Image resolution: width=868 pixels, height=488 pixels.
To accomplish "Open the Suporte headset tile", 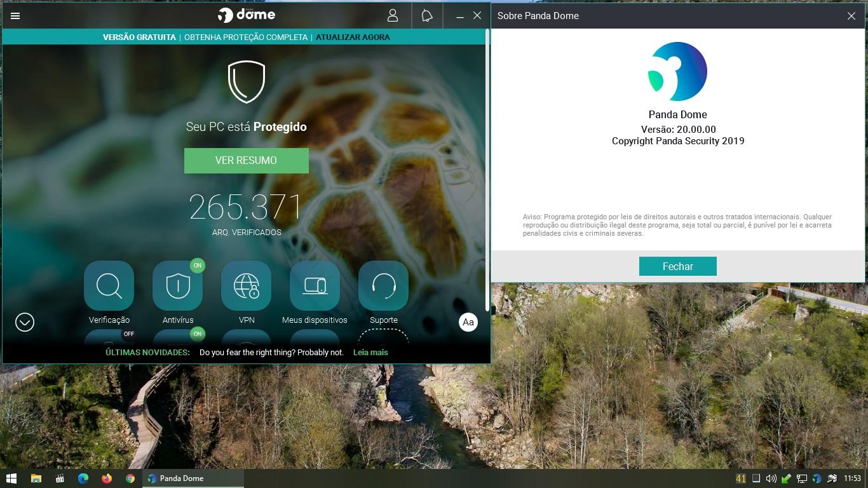I will click(x=384, y=286).
